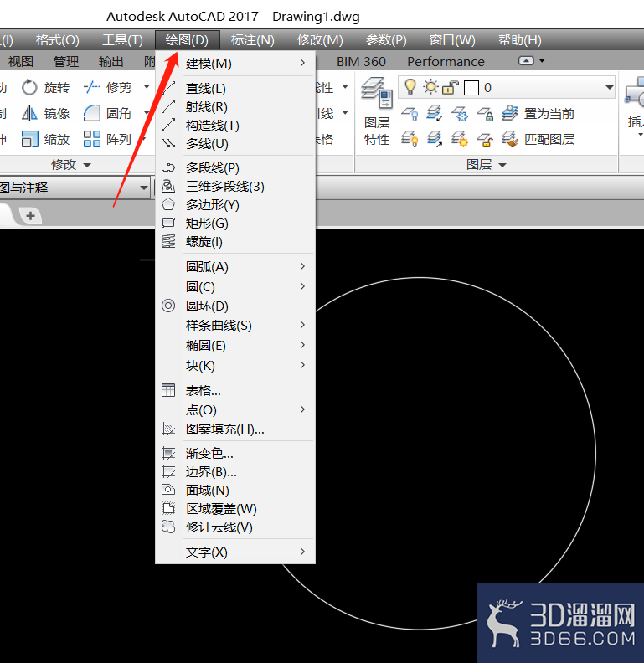Choose Polygon 多边形(Y) menu entry
644x663 pixels.
[x=235, y=205]
